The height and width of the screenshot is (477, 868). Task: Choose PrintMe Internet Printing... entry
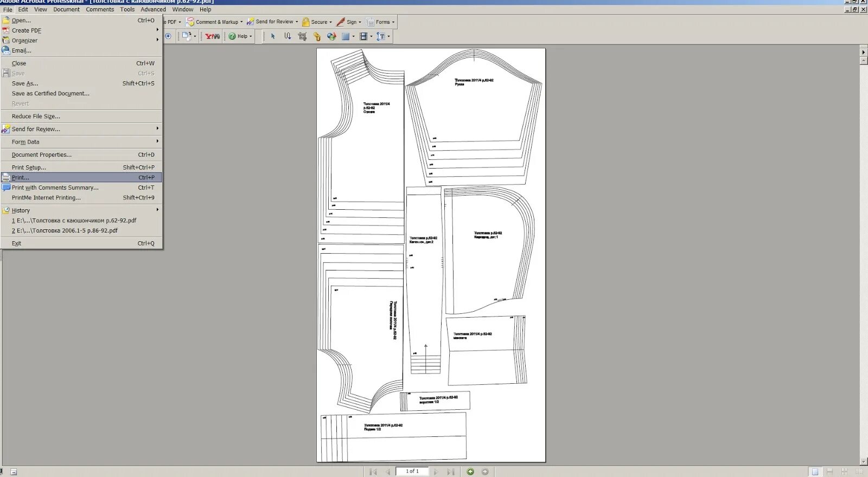(81, 197)
